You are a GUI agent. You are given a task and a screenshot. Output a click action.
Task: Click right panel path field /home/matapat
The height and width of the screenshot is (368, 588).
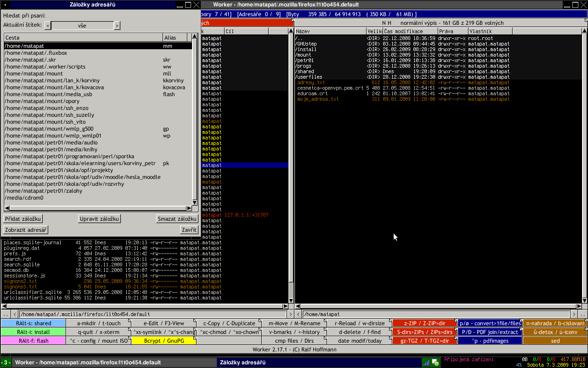pyautogui.click(x=436, y=314)
